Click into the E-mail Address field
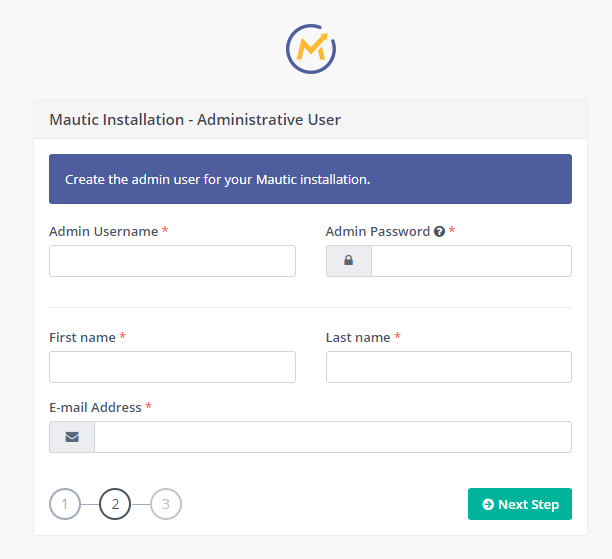 point(332,437)
